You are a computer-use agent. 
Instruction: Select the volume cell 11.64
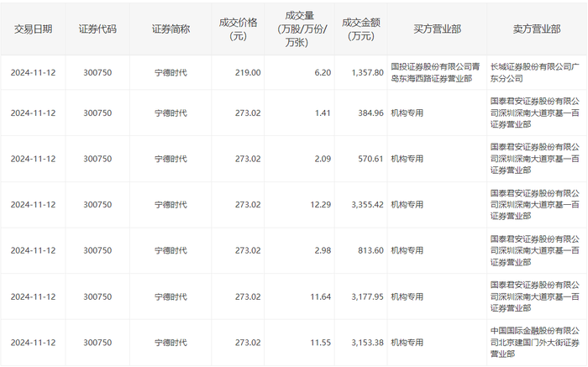321,297
